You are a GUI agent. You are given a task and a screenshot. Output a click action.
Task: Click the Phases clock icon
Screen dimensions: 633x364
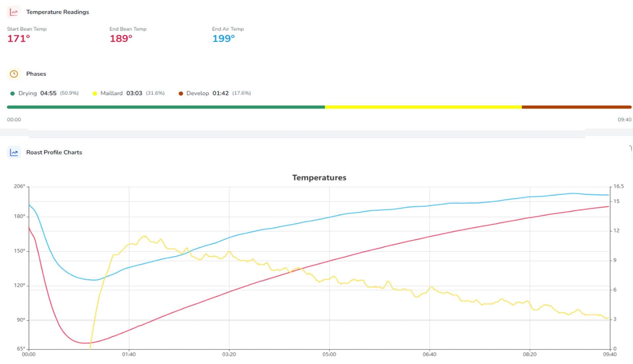point(14,74)
